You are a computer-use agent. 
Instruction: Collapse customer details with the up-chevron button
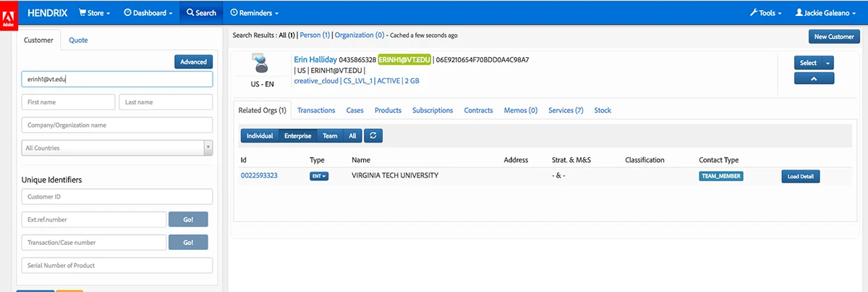pos(814,78)
